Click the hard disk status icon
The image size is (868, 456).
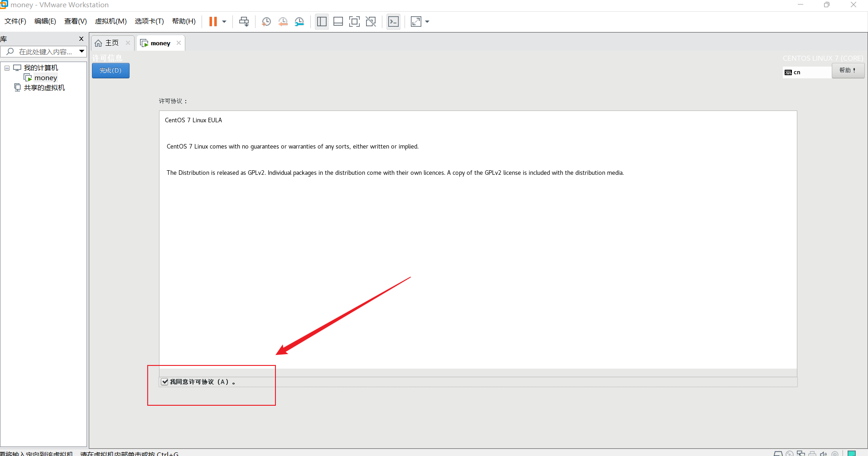778,453
